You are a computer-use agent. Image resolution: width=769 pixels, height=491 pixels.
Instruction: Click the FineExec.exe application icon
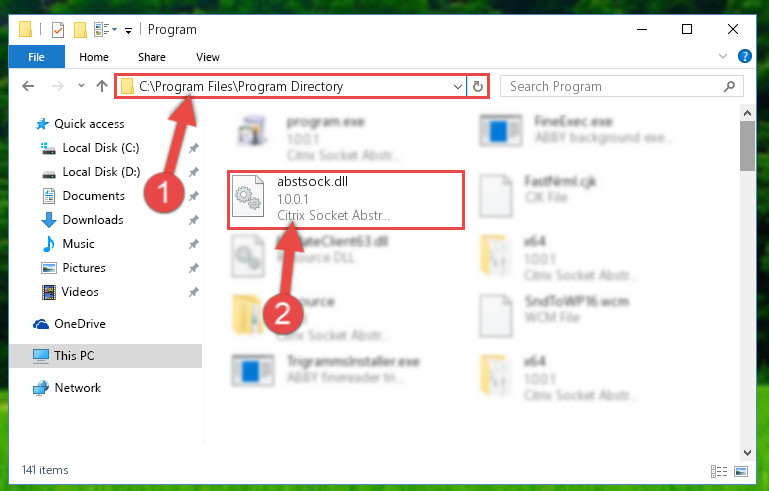point(500,131)
